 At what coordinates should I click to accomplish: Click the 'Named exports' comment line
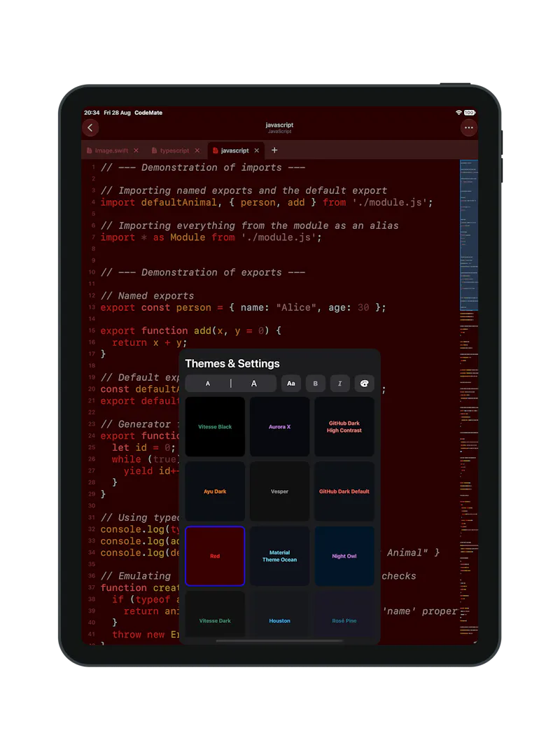(147, 296)
